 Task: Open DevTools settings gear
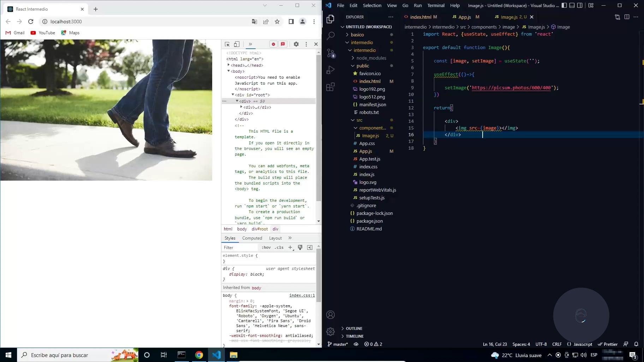pos(296,44)
